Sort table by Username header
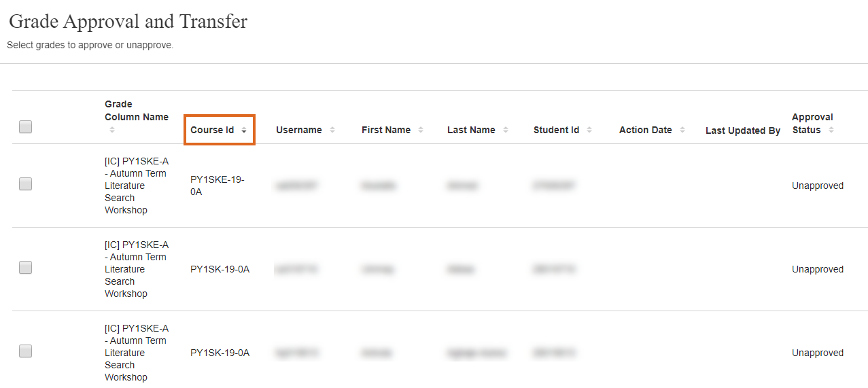This screenshot has width=868, height=388. (299, 130)
